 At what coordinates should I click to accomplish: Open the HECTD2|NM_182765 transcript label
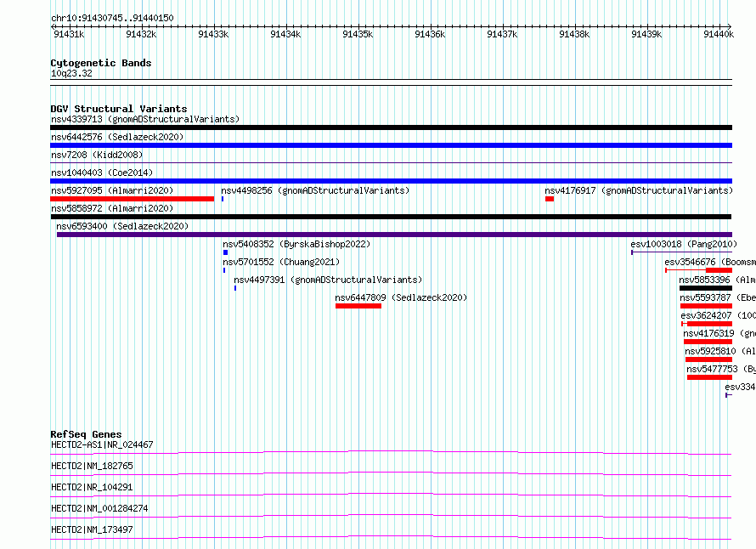click(x=92, y=466)
